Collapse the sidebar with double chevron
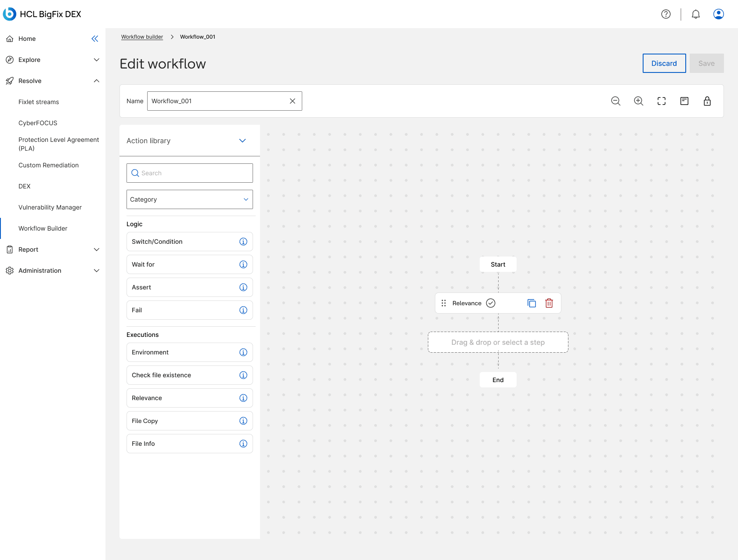The width and height of the screenshot is (738, 560). [95, 39]
